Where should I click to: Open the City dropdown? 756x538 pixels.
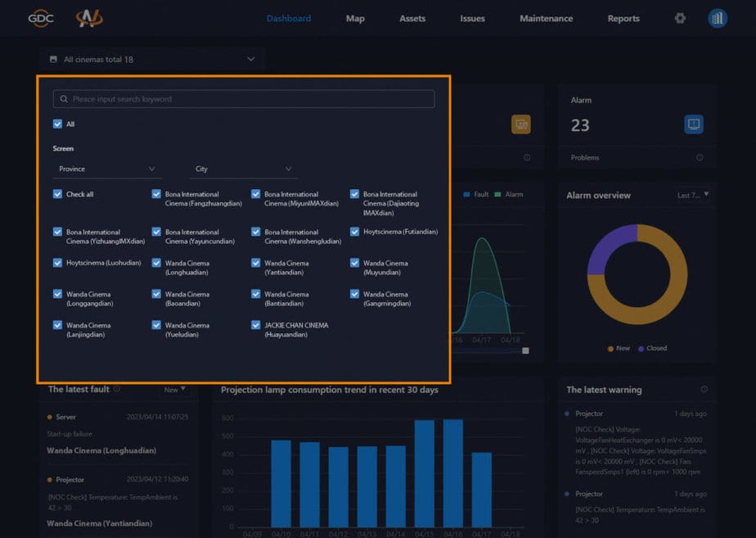coord(244,169)
